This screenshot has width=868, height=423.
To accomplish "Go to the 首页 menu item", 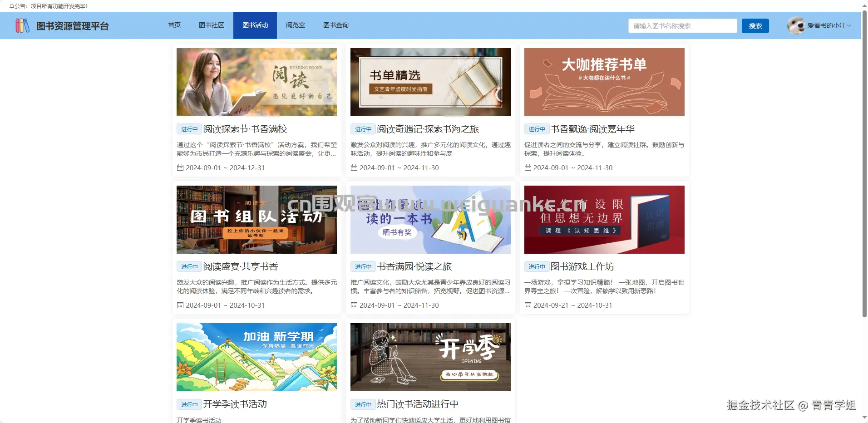I will point(174,25).
